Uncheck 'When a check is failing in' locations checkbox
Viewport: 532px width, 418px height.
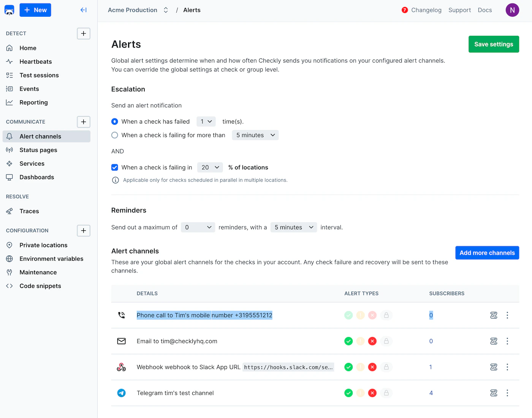click(x=114, y=167)
